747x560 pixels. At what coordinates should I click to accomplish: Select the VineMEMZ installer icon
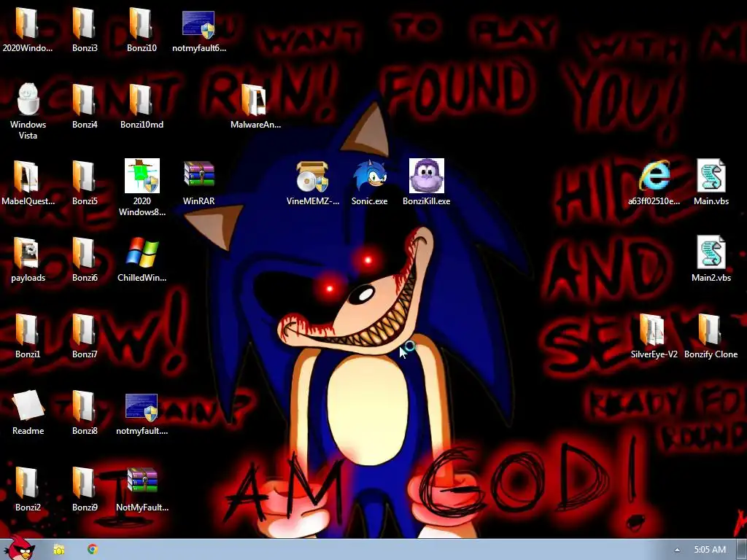click(312, 176)
